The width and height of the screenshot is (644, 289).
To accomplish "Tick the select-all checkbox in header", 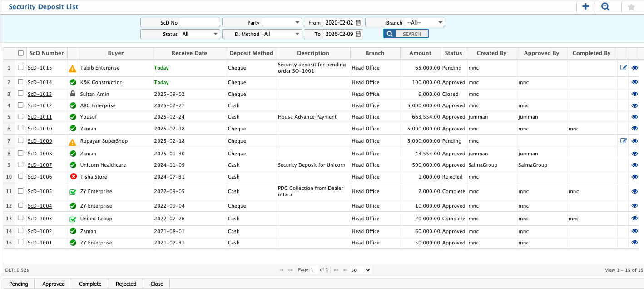I will [21, 53].
